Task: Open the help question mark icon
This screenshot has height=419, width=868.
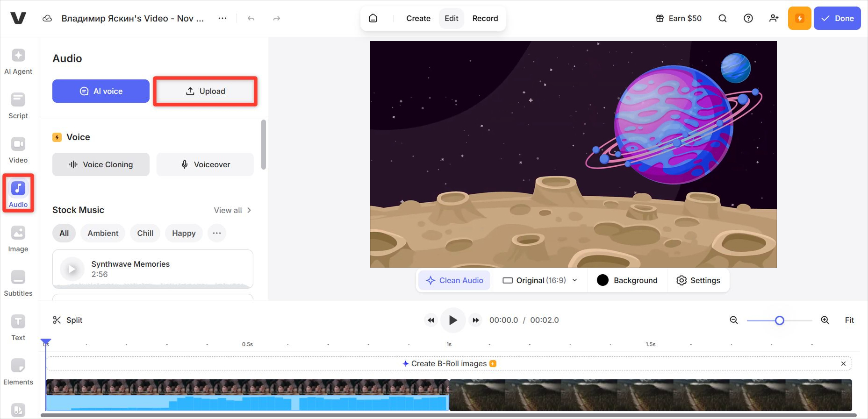Action: tap(748, 19)
